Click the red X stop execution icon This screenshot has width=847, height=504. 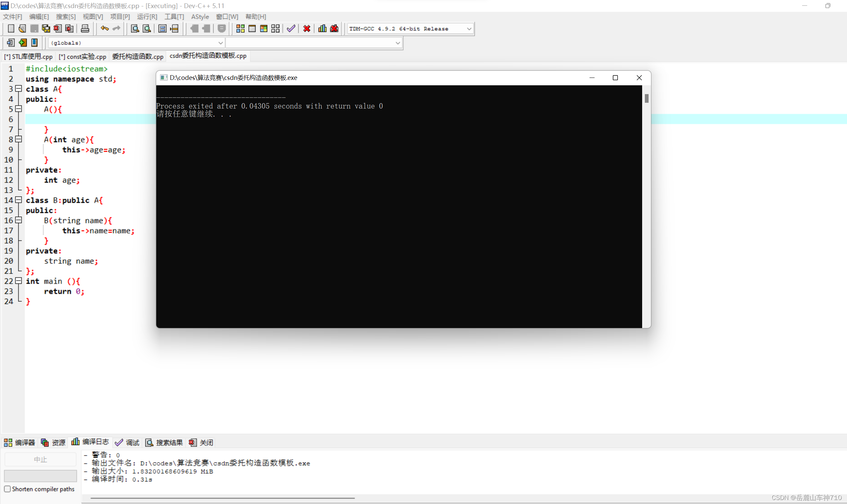point(307,29)
